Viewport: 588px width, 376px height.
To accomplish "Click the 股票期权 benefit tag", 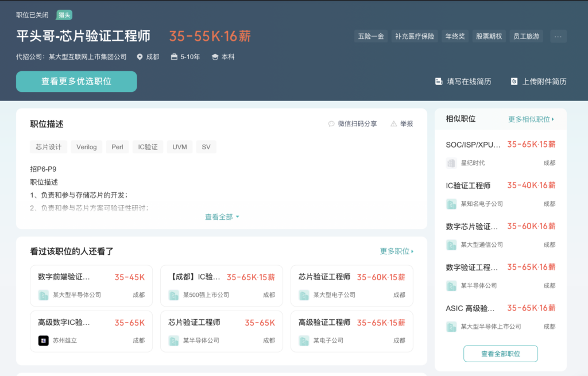I will (x=489, y=36).
